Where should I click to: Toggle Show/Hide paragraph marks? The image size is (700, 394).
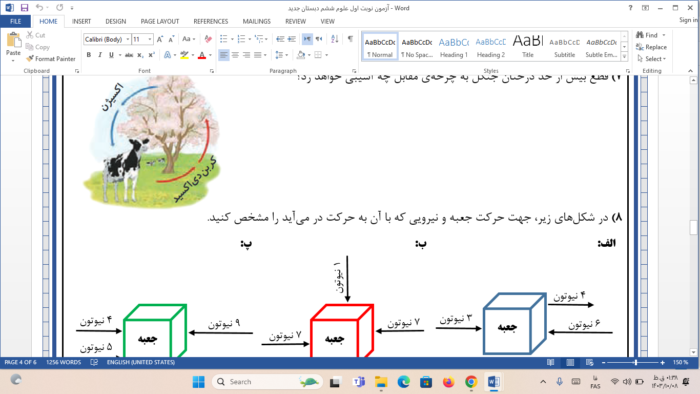pyautogui.click(x=350, y=39)
